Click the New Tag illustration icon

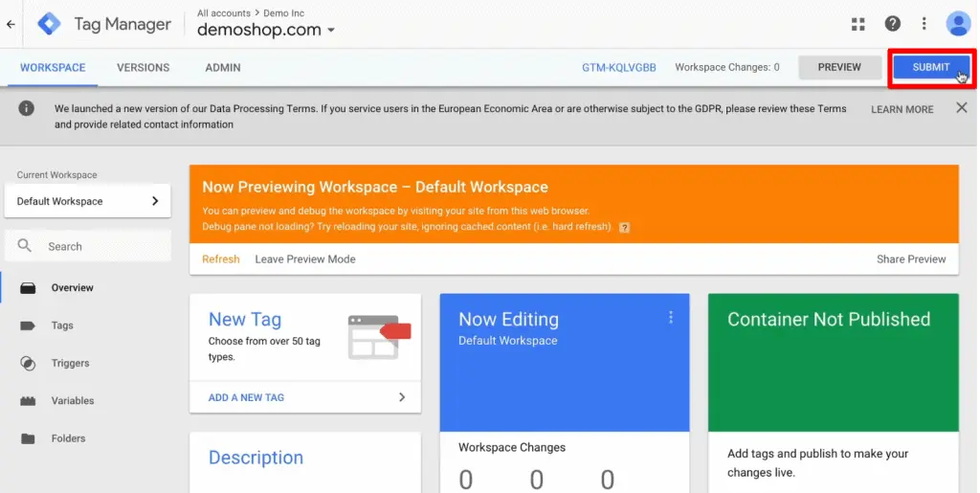[379, 337]
